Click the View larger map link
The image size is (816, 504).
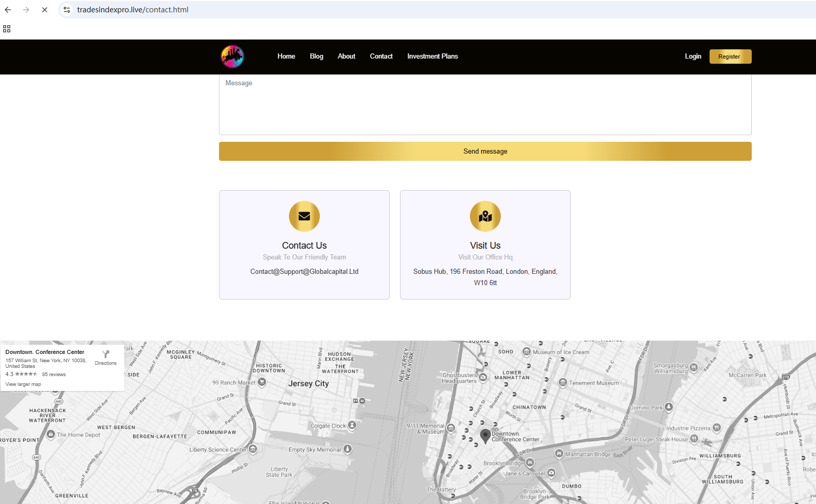point(23,384)
